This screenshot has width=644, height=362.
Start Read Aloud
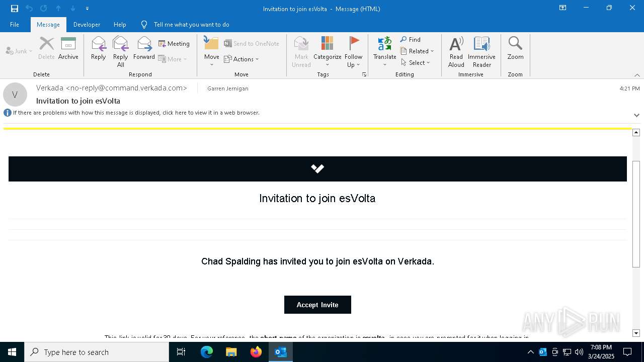(x=456, y=52)
